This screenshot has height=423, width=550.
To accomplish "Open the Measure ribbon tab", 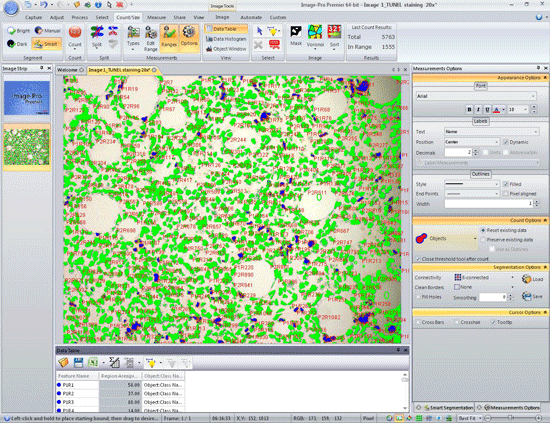I will pyautogui.click(x=156, y=17).
